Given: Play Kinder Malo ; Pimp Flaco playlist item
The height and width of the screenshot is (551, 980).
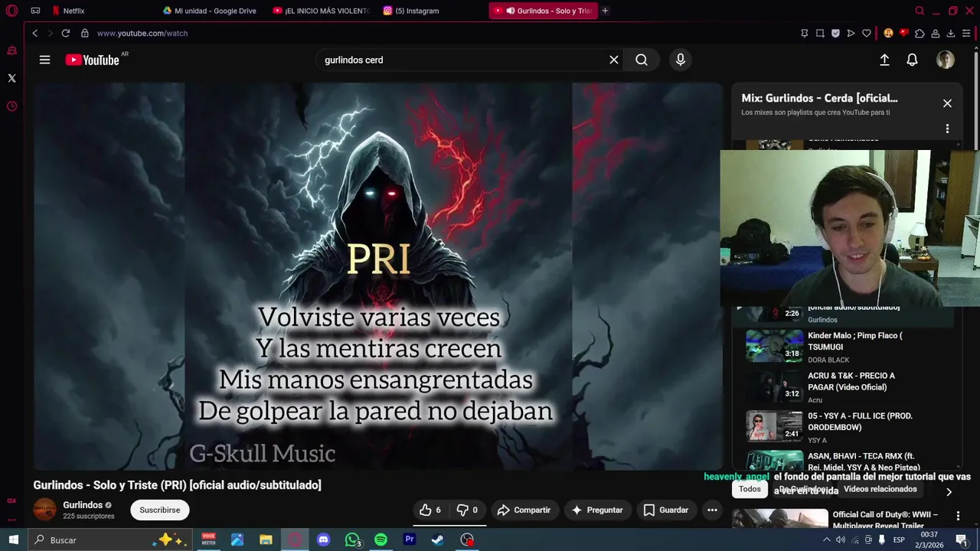Looking at the screenshot, I should coord(846,347).
